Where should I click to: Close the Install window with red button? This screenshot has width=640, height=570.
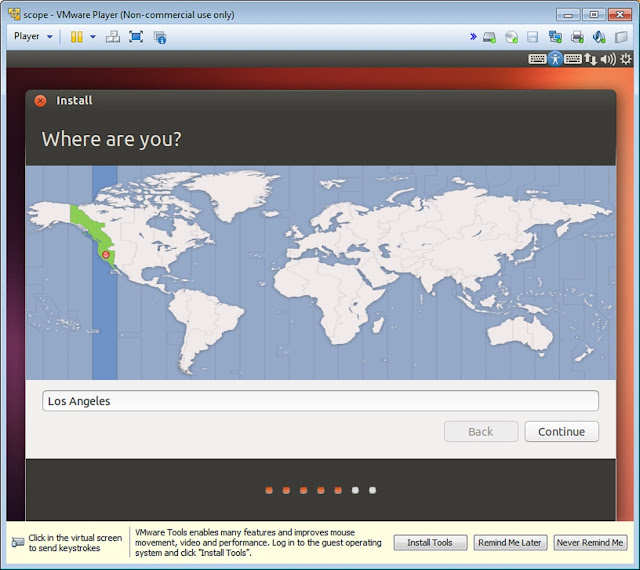(40, 100)
